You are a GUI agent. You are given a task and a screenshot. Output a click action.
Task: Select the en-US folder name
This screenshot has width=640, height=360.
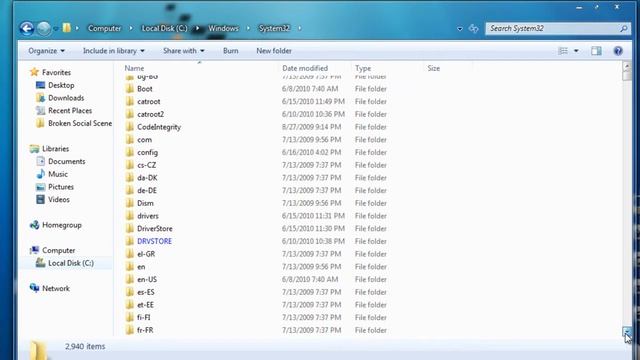coord(147,280)
